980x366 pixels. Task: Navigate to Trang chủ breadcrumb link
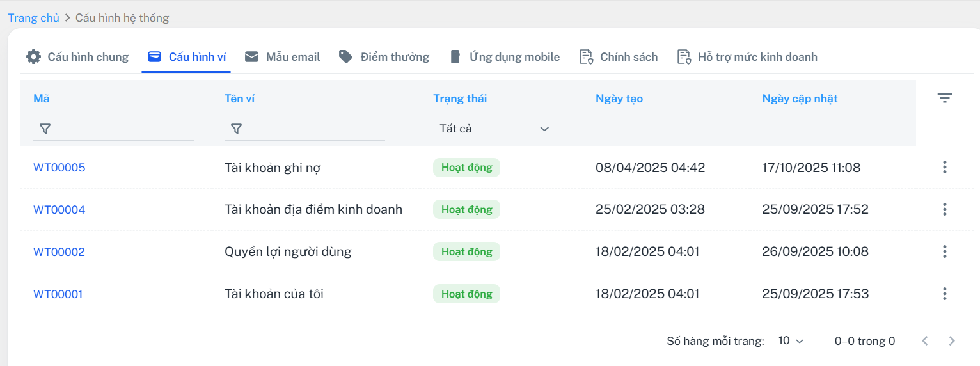pyautogui.click(x=33, y=18)
